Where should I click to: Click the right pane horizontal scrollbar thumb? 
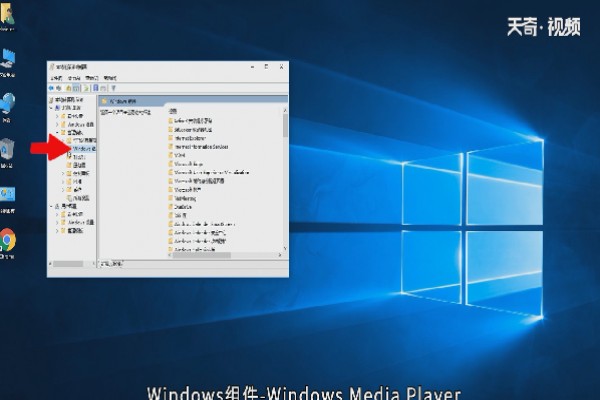click(x=202, y=255)
